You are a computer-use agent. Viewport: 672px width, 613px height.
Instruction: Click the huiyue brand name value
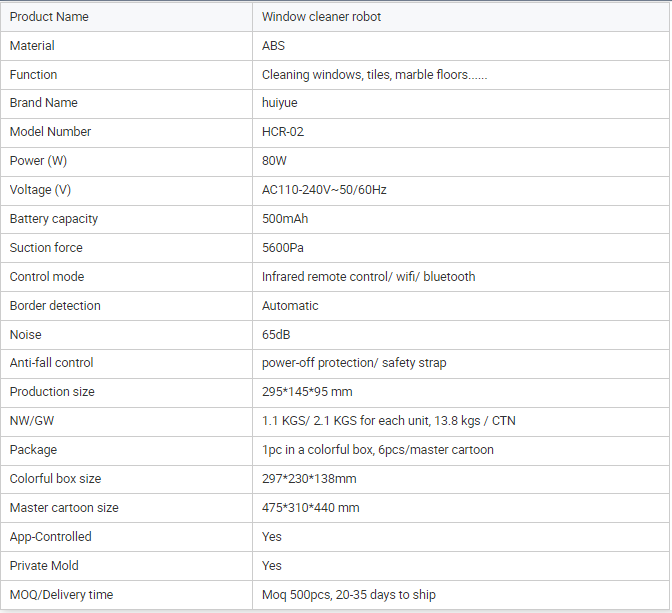tap(280, 103)
